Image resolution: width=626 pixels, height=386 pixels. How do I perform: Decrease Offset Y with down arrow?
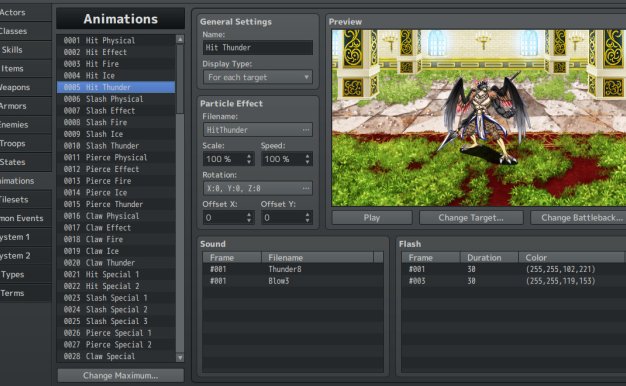pos(307,221)
